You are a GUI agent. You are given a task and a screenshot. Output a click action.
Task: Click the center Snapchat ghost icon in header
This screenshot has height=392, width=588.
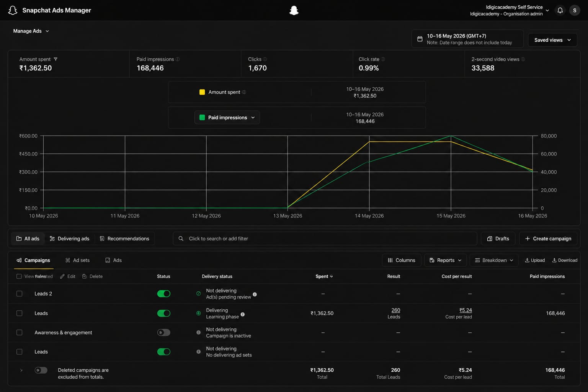294,10
